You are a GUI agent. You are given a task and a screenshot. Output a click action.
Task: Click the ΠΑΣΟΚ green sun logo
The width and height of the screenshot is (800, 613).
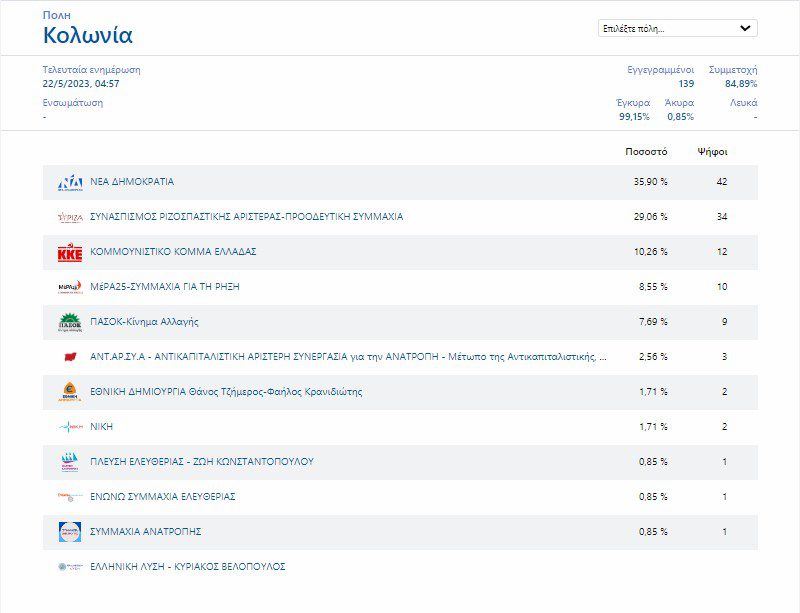[x=70, y=322]
